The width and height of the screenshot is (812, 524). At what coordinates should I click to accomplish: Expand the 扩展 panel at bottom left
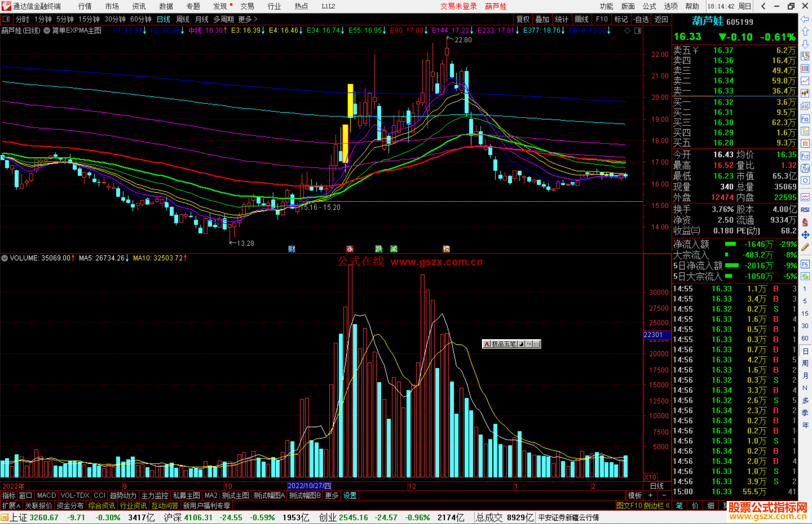point(11,506)
